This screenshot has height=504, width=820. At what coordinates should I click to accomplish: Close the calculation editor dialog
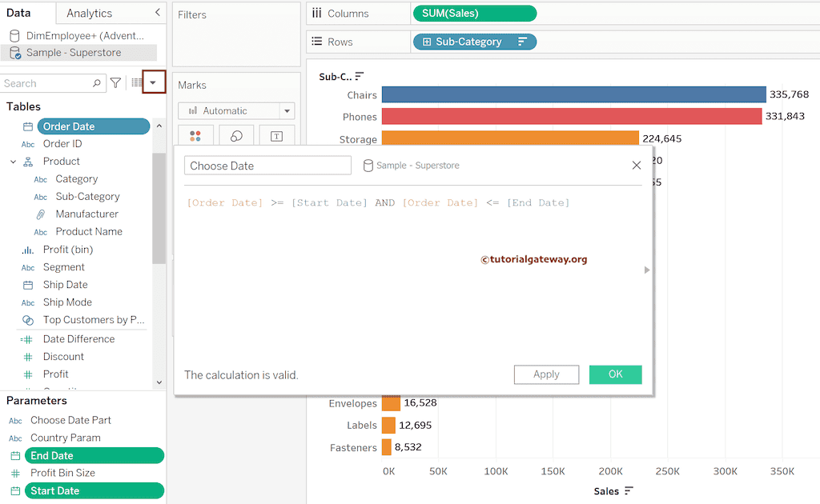pyautogui.click(x=637, y=166)
